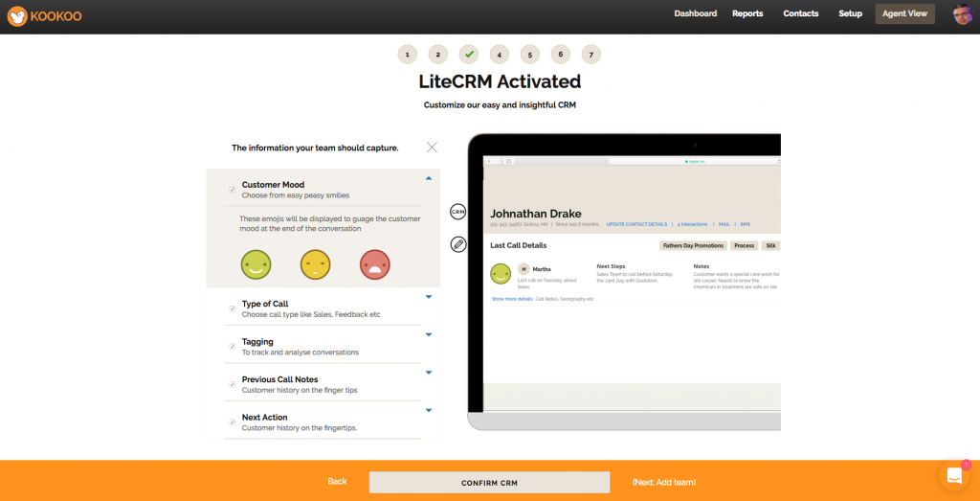Click the CONFIRM CRM button

click(x=489, y=482)
